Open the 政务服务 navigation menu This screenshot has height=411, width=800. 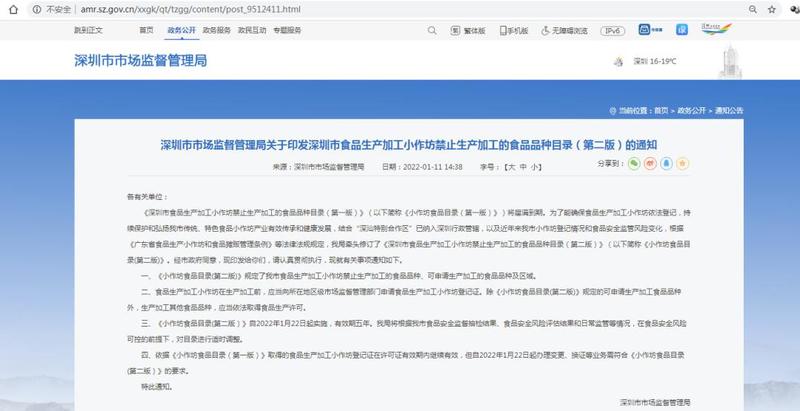(x=217, y=31)
